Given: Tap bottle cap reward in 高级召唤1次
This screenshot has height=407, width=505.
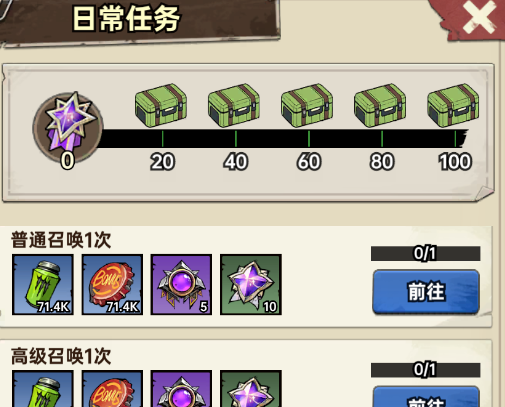Looking at the screenshot, I should pyautogui.click(x=112, y=389).
